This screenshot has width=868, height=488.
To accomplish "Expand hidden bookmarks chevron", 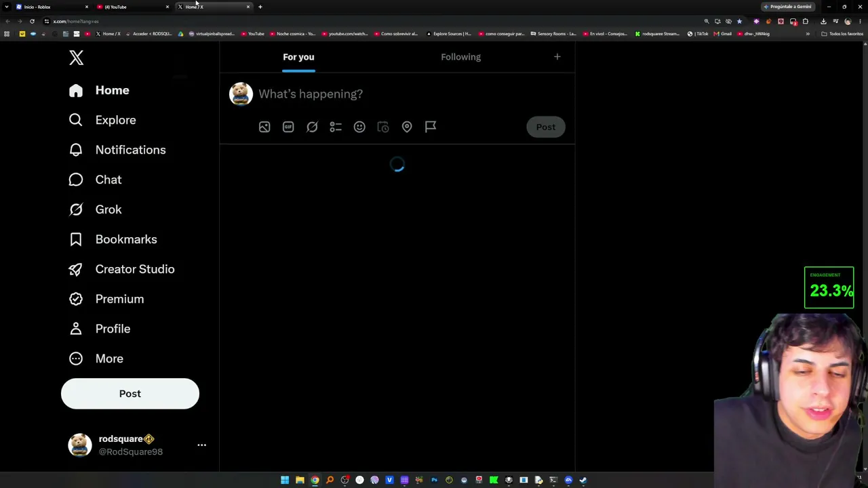I will [x=808, y=34].
